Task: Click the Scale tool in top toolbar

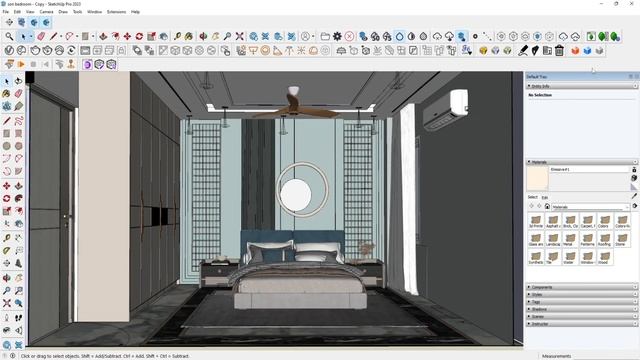Action: click(151, 36)
